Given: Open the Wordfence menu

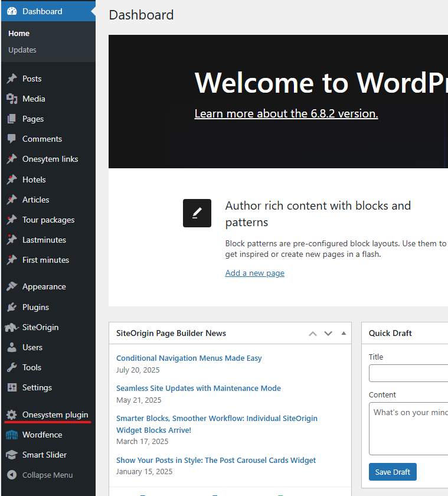Looking at the screenshot, I should tap(48, 435).
